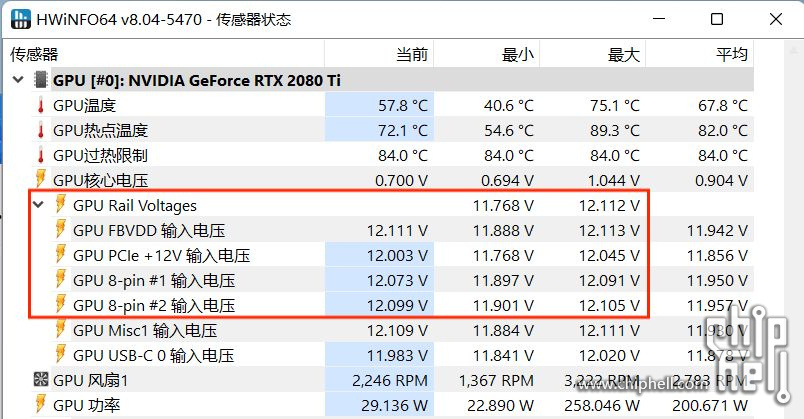This screenshot has height=419, width=804.
Task: Click the HWiNFO64 app icon in title bar
Action: [x=21, y=19]
